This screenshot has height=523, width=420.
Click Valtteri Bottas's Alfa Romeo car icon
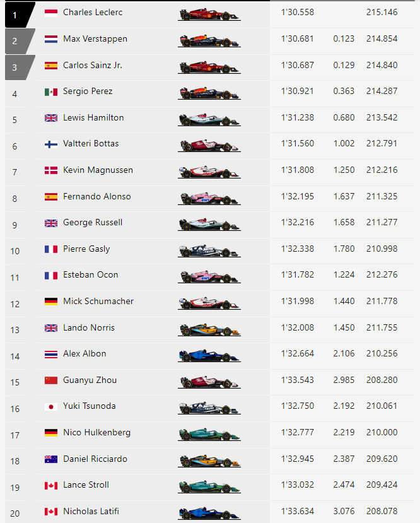click(209, 146)
